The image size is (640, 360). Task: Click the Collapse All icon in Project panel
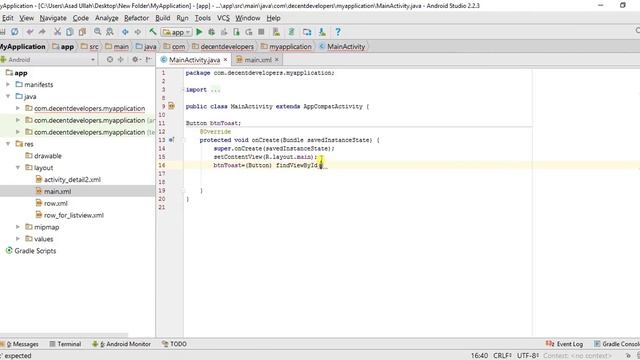tap(121, 60)
